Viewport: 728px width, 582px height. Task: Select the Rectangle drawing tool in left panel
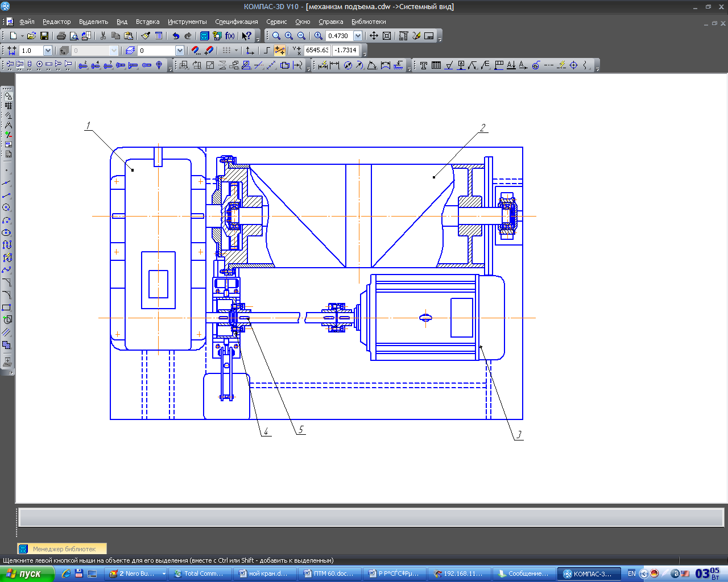coord(7,307)
